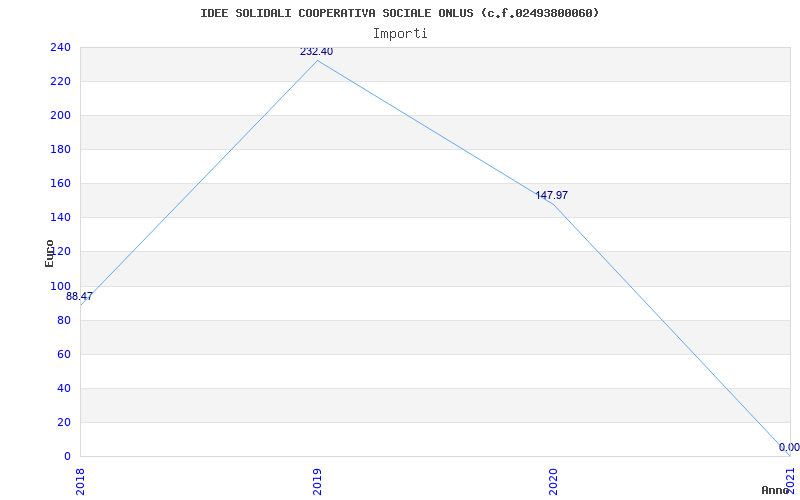Click the 'Euro' y-axis title
Viewport: 800px width, 500px height.
point(49,254)
